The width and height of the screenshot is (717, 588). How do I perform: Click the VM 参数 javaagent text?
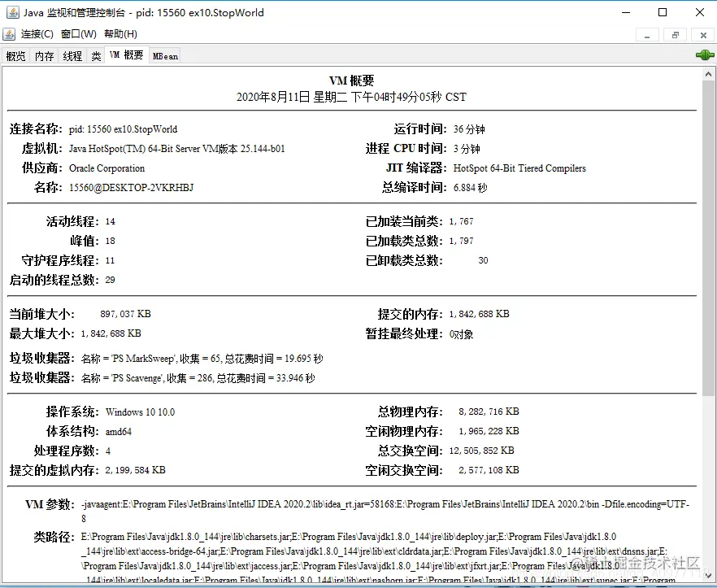click(x=385, y=511)
